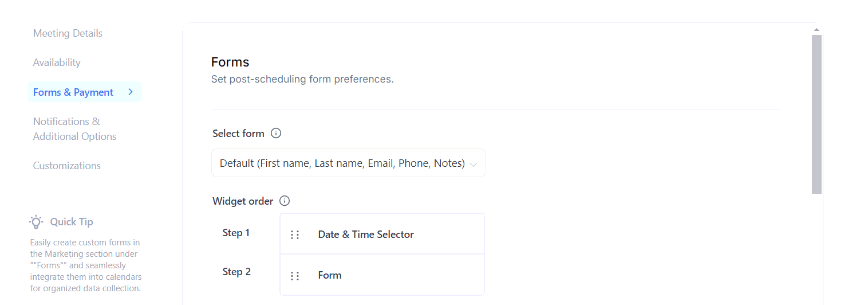
Task: Click the Quick Tip heading text
Action: (72, 222)
